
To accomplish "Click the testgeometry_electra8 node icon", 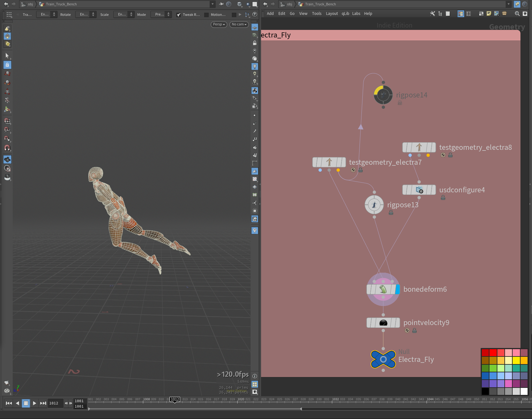I will (419, 147).
